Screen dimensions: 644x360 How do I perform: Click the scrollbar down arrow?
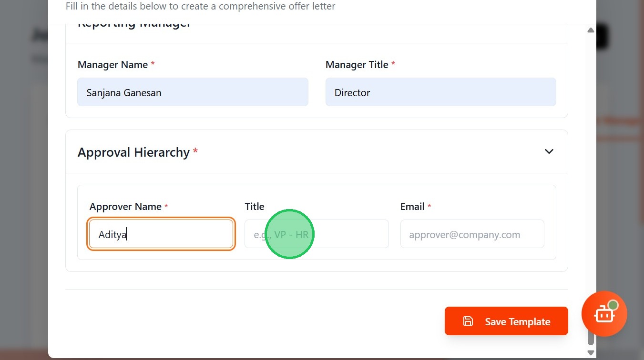click(x=591, y=353)
